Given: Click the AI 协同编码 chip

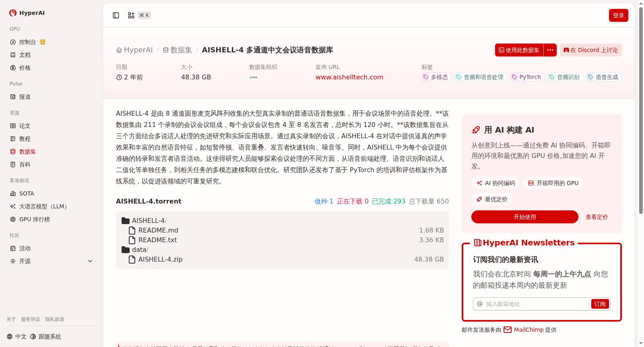Looking at the screenshot, I should pos(496,183).
